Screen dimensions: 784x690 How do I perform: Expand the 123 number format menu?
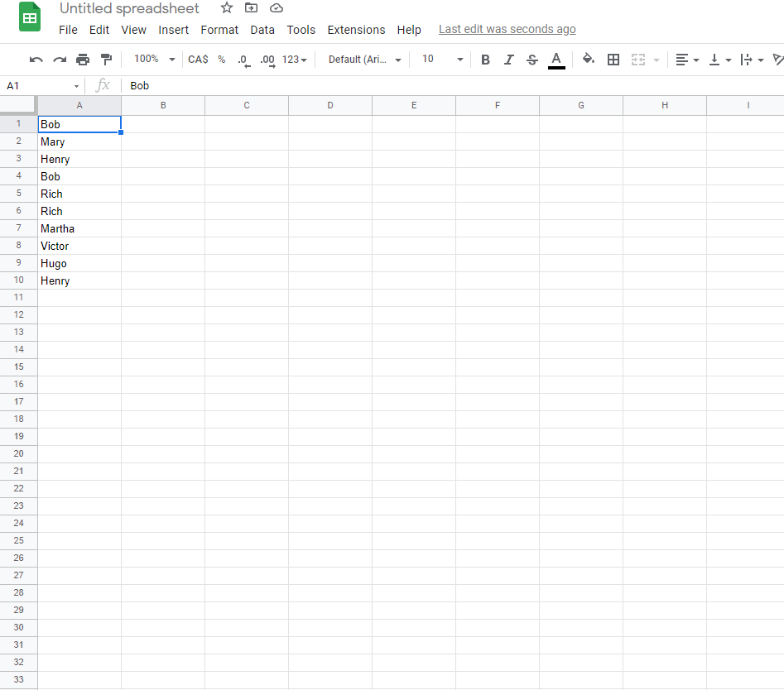291,59
